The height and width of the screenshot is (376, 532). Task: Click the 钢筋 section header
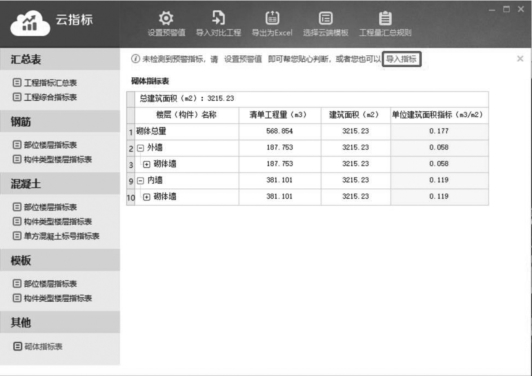[60, 121]
